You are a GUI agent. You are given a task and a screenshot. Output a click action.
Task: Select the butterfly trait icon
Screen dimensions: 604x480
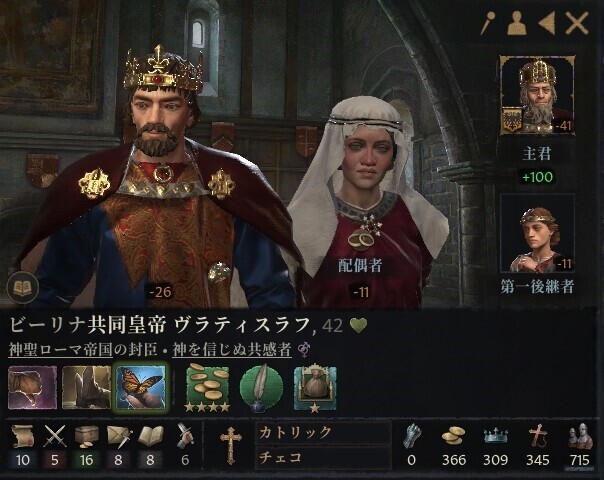141,387
